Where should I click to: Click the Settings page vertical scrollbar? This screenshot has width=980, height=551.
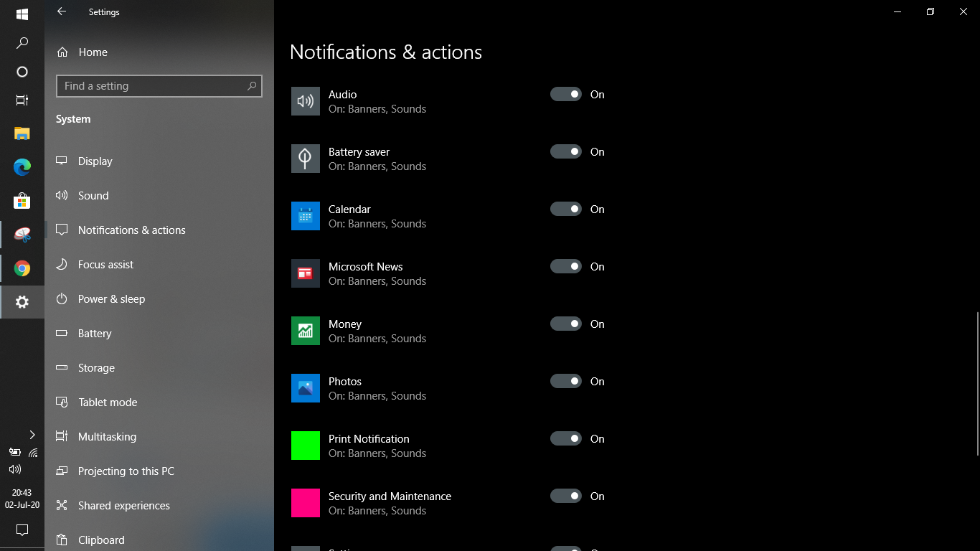tap(977, 384)
